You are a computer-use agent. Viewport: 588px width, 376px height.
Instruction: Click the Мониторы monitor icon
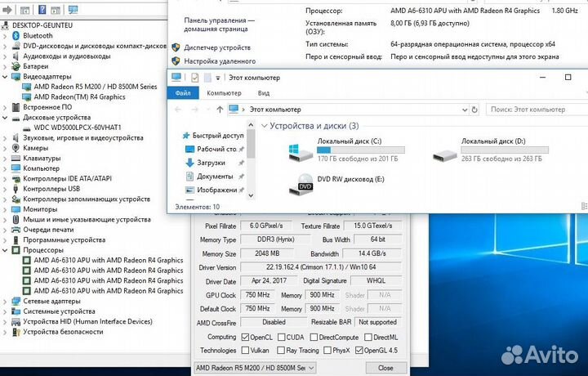tap(16, 209)
